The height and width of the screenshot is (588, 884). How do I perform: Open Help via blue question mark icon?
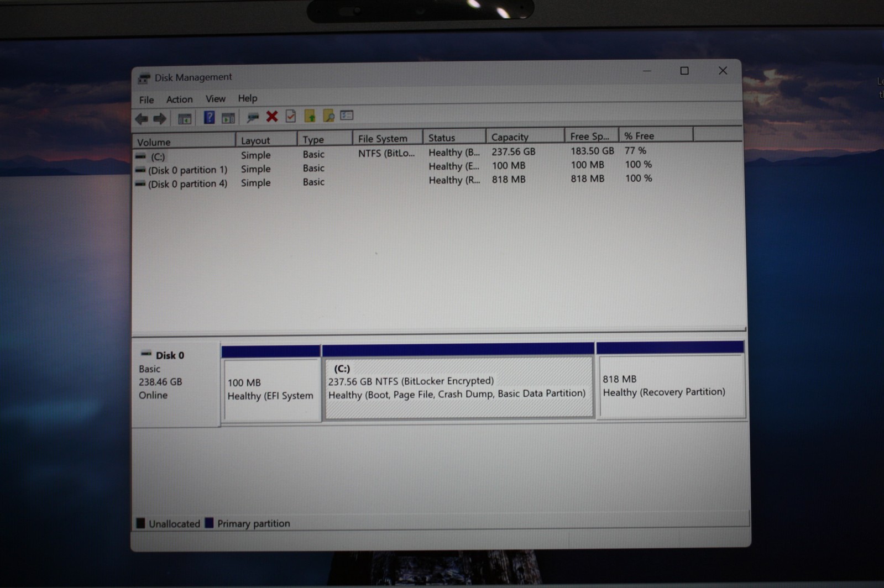(209, 117)
